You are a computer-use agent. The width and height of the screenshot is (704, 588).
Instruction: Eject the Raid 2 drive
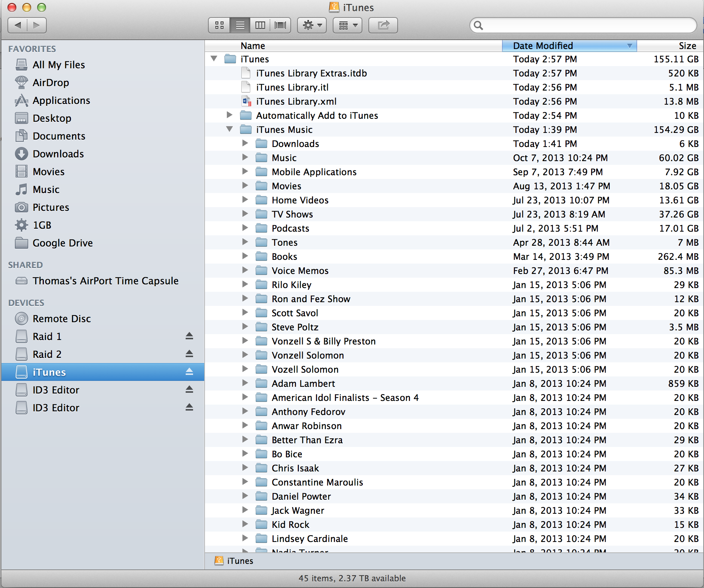[x=189, y=354]
